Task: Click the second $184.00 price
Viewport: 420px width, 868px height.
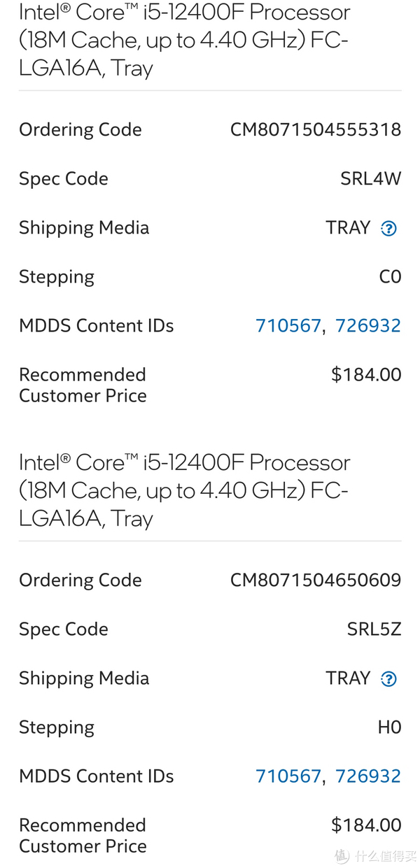Action: pyautogui.click(x=366, y=825)
